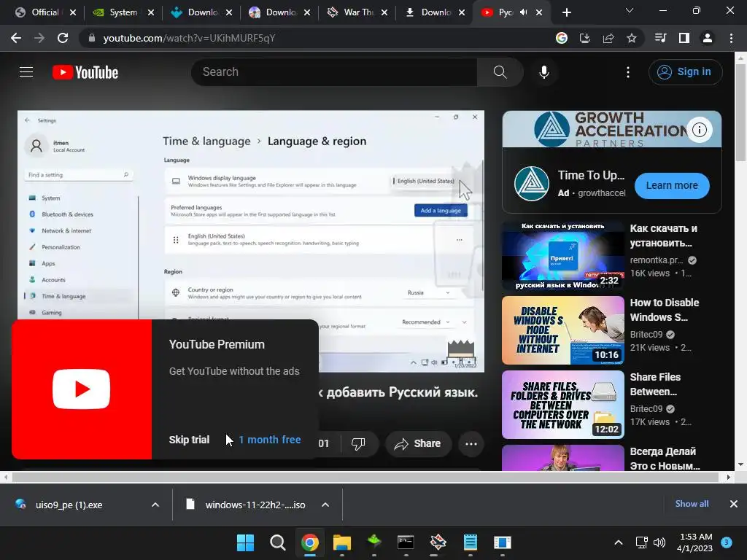Click the red YouTube Premium logo
This screenshot has width=747, height=560.
pos(82,389)
